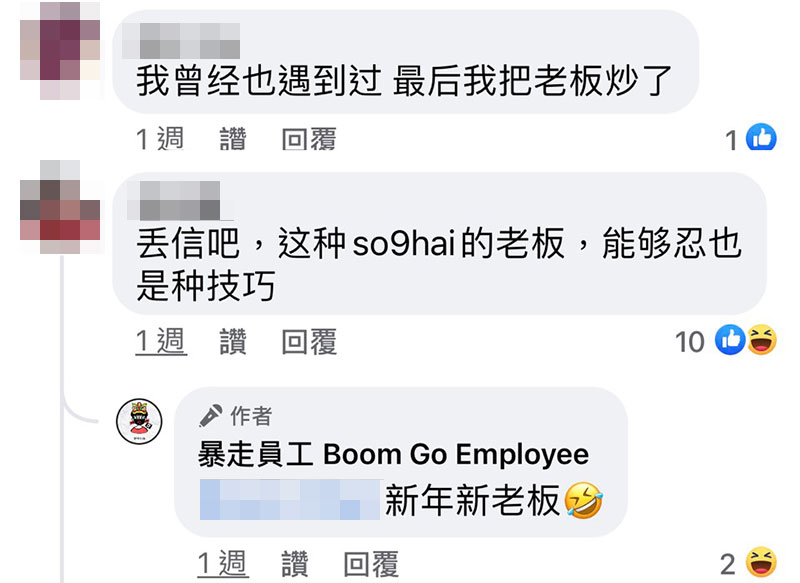Click the blurred tagged name in the author reply
The height and width of the screenshot is (583, 800).
(x=290, y=500)
